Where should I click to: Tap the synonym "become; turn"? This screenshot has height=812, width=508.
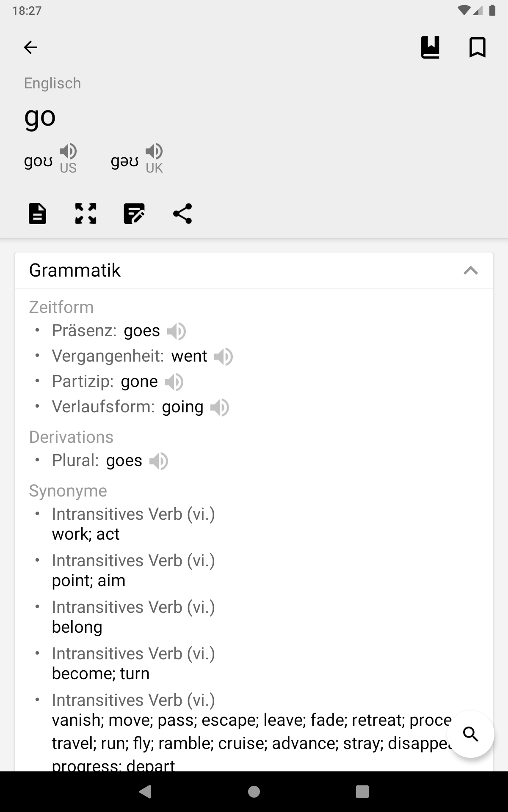(101, 674)
